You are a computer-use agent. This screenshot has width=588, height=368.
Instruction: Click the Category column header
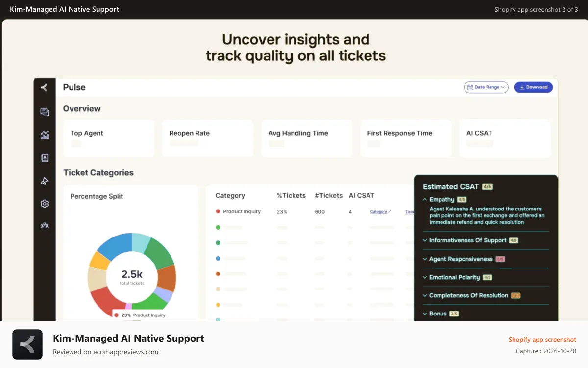[x=230, y=195]
